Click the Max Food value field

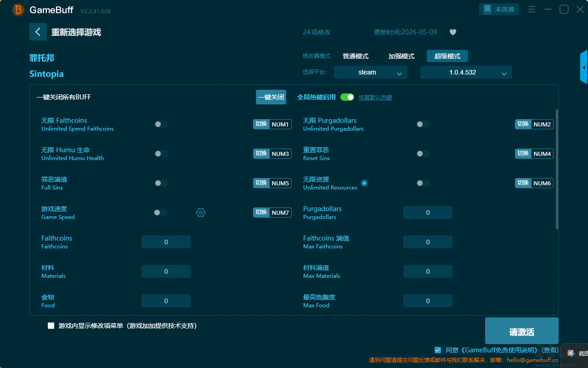[x=428, y=301]
